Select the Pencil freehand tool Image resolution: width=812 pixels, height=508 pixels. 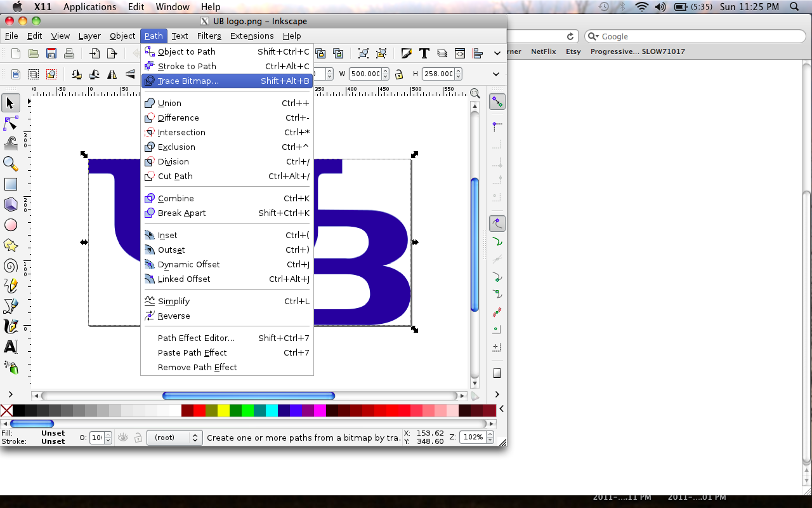point(11,286)
